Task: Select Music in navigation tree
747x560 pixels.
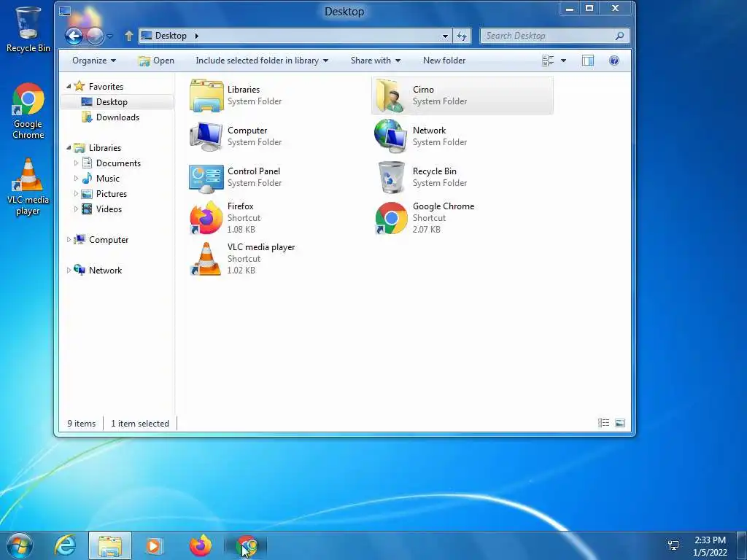Action: 108,178
